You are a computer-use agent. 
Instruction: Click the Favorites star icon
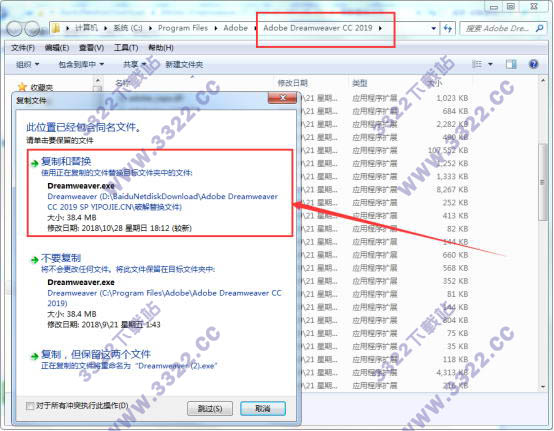tap(22, 87)
